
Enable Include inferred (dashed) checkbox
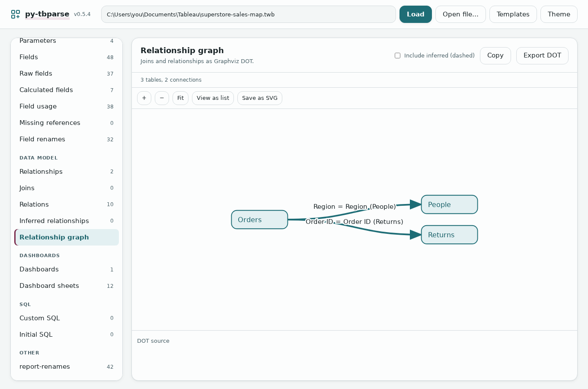click(x=397, y=55)
